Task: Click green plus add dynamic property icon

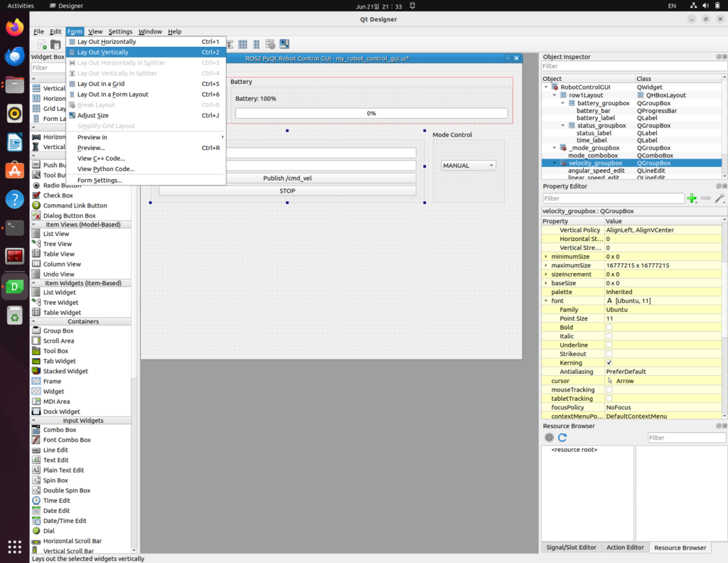Action: [x=692, y=198]
